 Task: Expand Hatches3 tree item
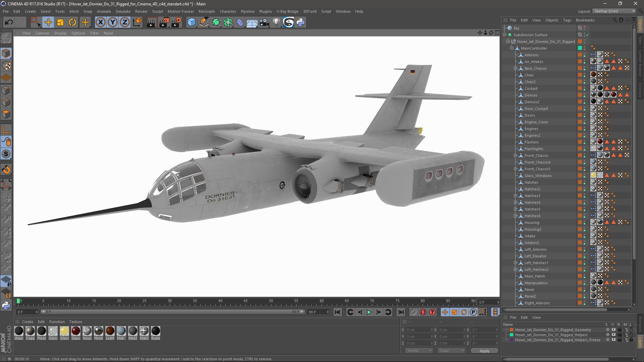click(x=516, y=196)
